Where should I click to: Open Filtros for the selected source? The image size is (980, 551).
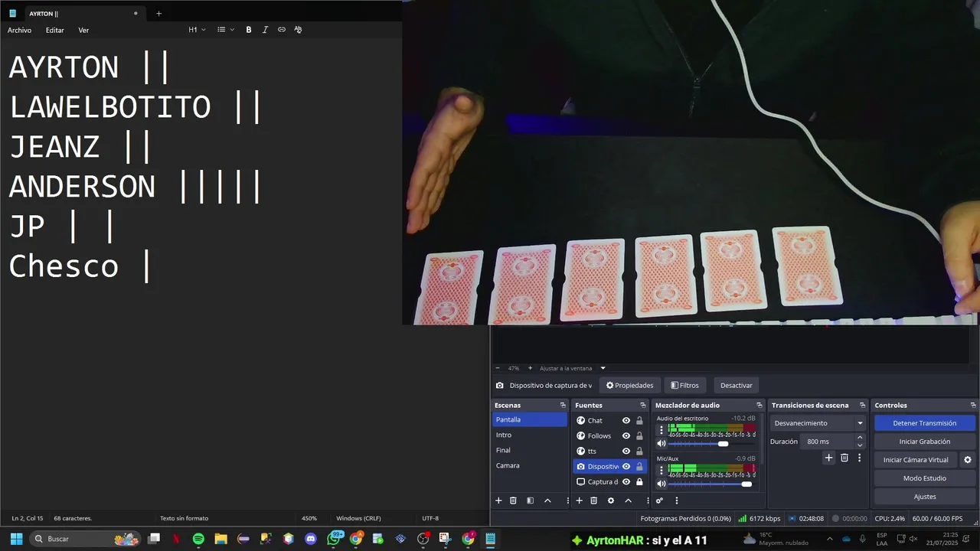tap(684, 385)
